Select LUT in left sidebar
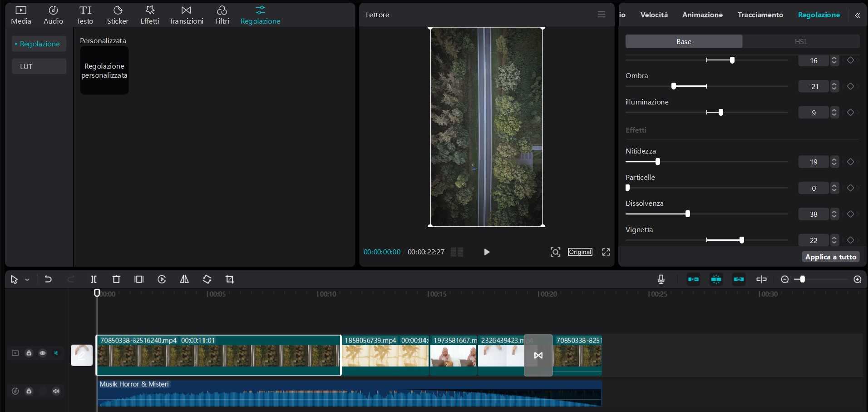The height and width of the screenshot is (412, 868). (39, 66)
